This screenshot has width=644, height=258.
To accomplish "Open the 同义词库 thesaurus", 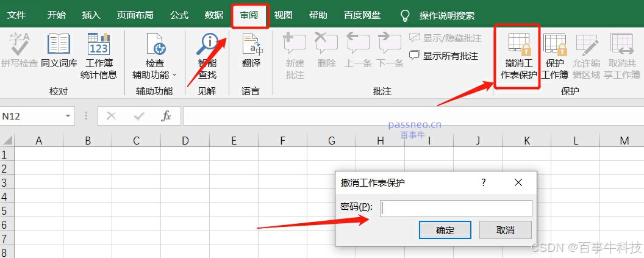I will click(59, 50).
